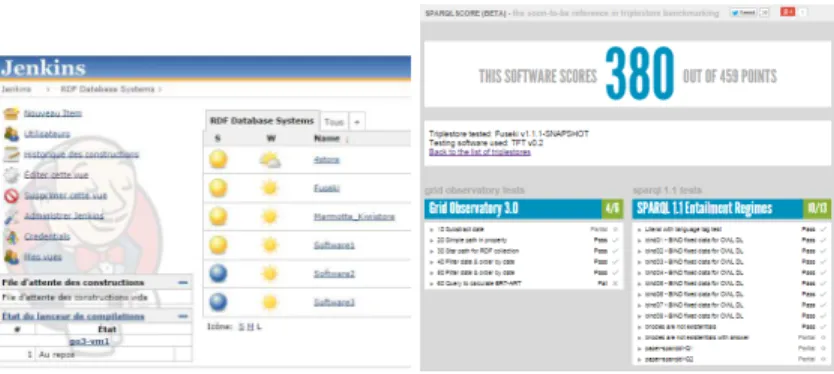834x374 pixels.
Task: Open the Software2 job link
Action: pos(334,274)
